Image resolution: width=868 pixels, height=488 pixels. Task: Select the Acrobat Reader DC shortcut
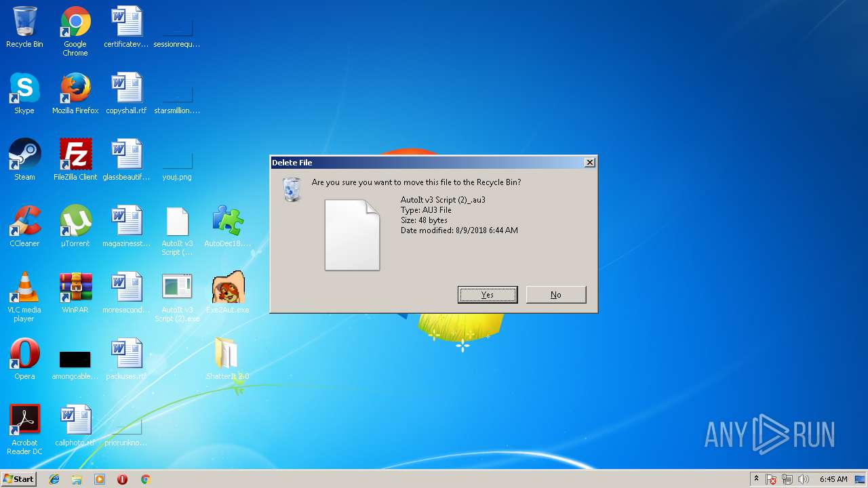pyautogui.click(x=24, y=430)
